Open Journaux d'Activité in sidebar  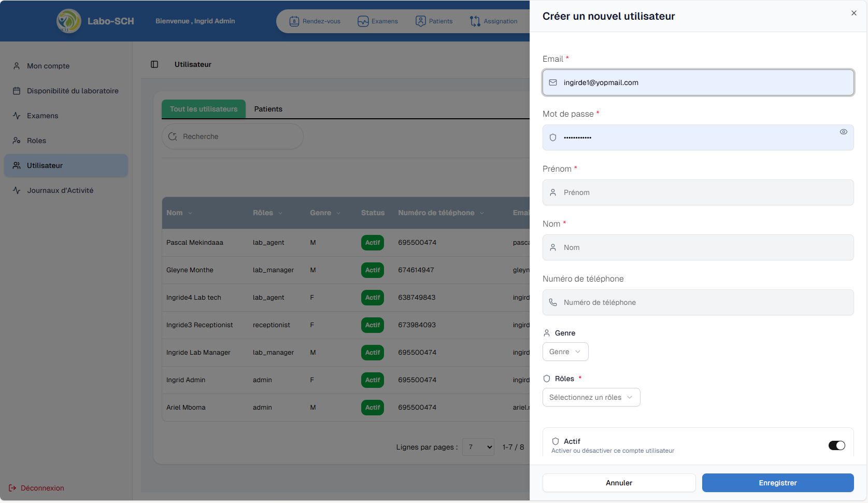coord(60,190)
